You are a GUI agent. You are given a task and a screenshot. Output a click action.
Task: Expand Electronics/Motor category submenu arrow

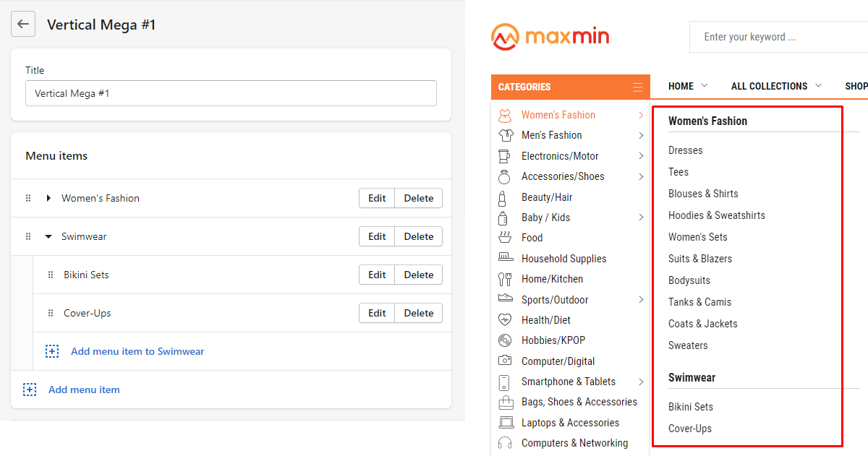pos(641,156)
